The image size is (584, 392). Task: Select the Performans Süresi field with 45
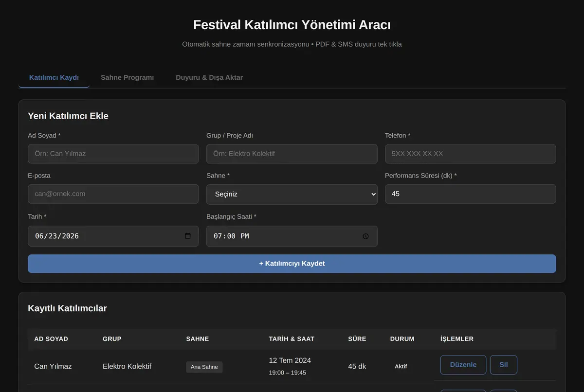point(471,194)
